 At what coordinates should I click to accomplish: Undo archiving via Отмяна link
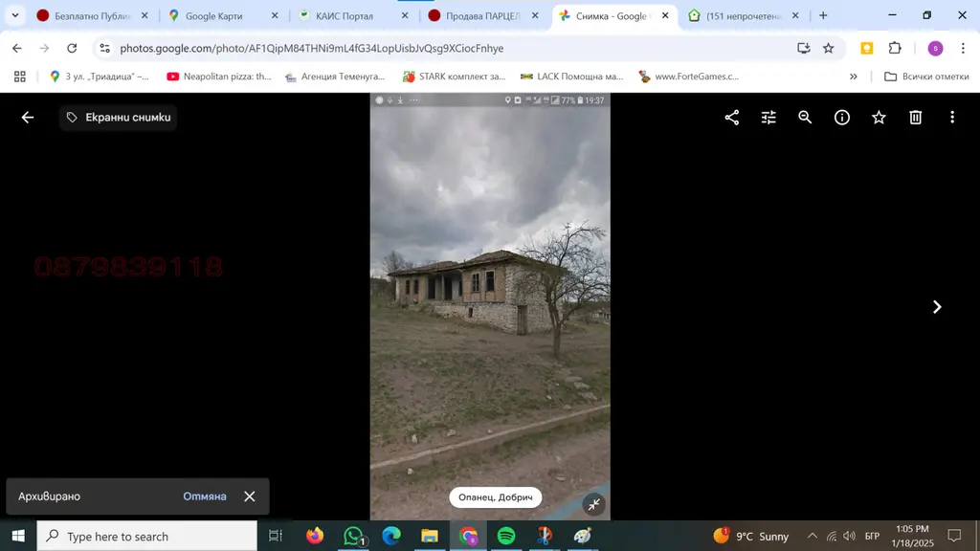coord(205,496)
